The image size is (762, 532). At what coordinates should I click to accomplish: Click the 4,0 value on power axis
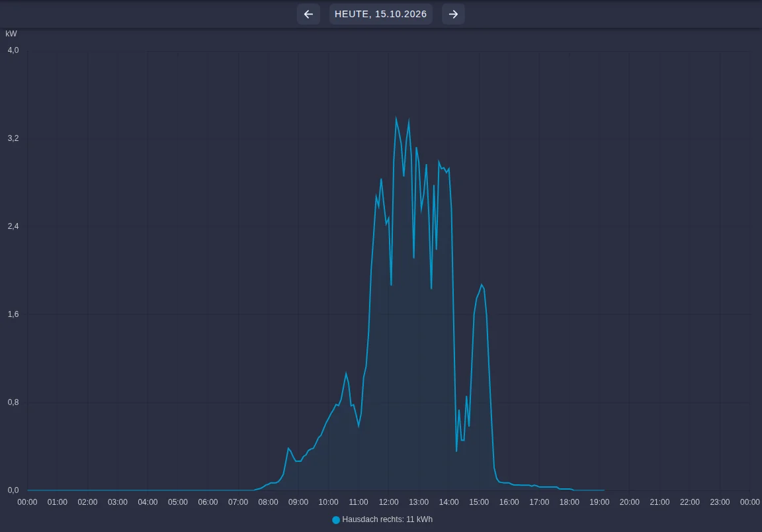point(13,50)
